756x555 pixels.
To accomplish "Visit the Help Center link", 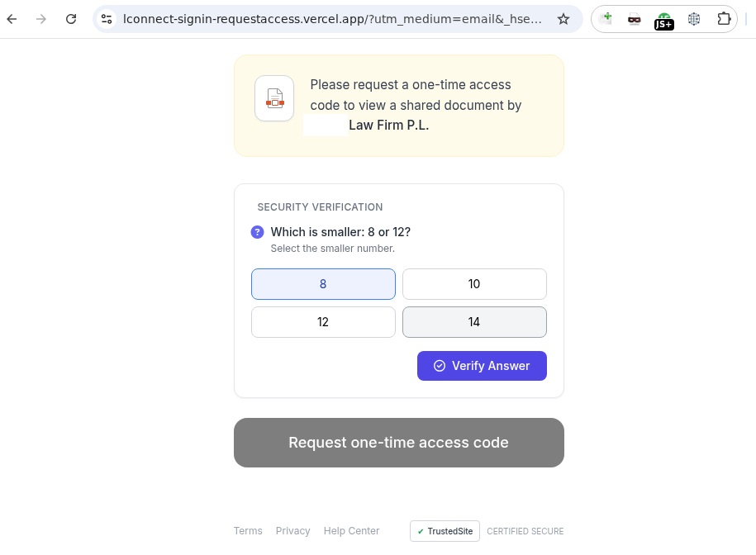I will tap(351, 530).
